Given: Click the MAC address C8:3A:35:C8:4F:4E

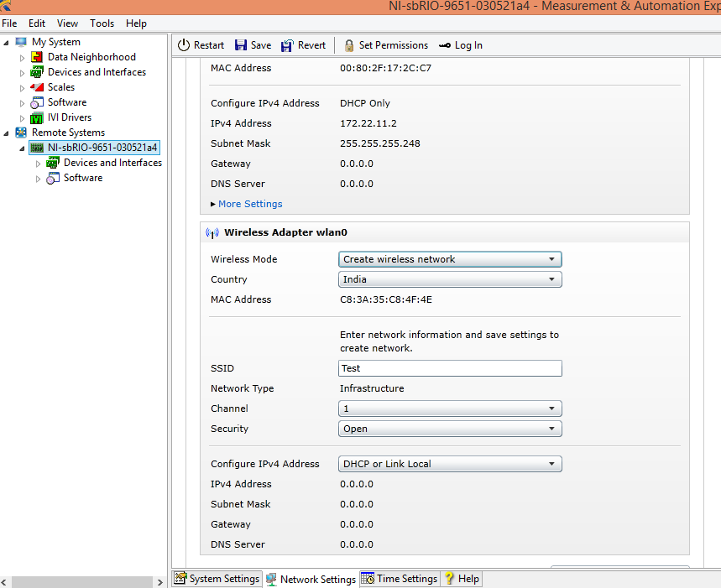Looking at the screenshot, I should pyautogui.click(x=386, y=300).
